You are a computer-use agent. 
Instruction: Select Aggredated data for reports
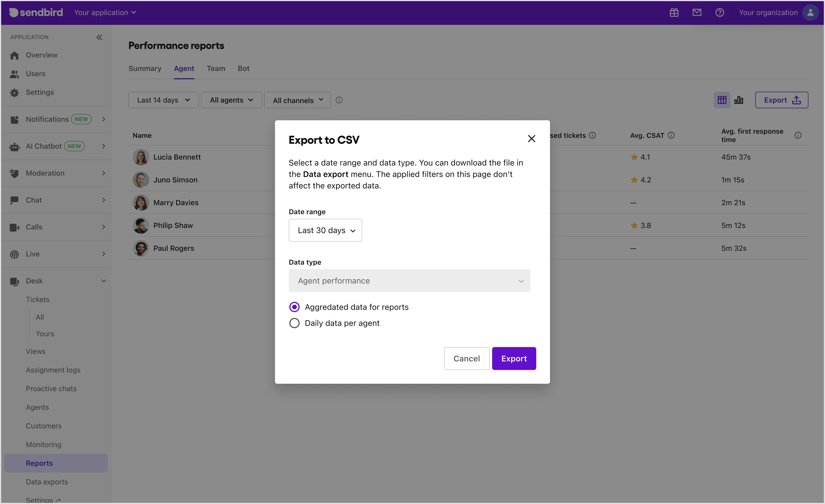tap(294, 307)
